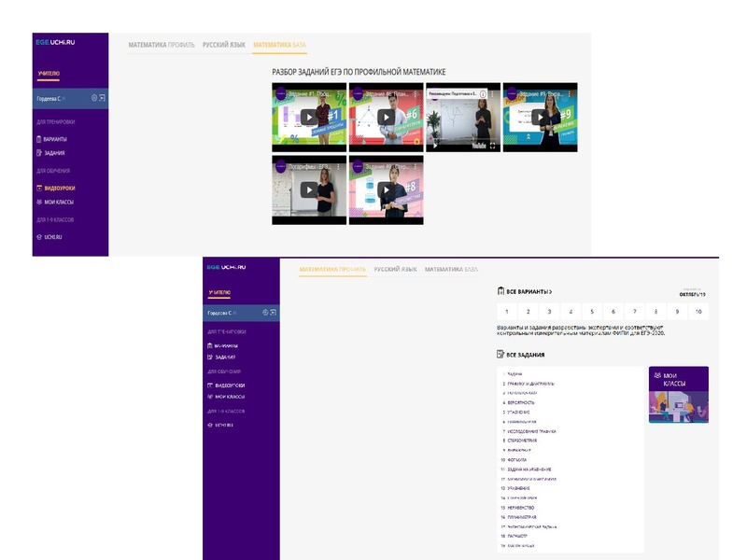
Task: Open the Мои классы purple banner
Action: pyautogui.click(x=678, y=394)
